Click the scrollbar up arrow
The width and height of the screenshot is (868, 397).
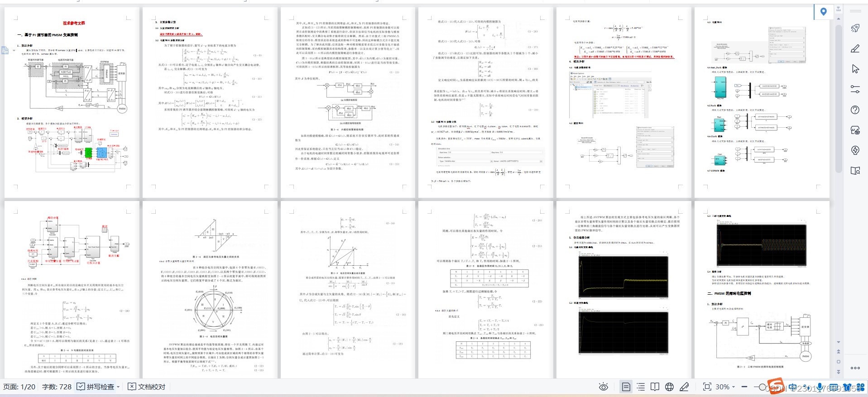839,19
